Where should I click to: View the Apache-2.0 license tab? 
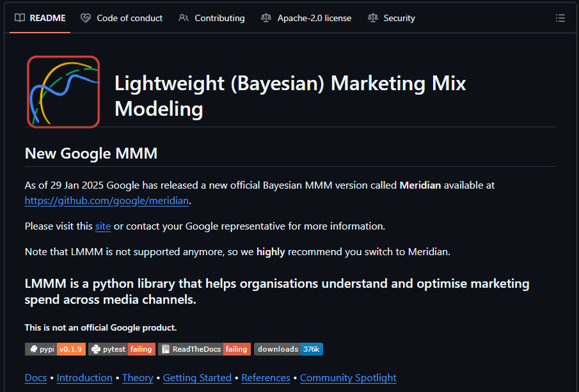point(306,18)
